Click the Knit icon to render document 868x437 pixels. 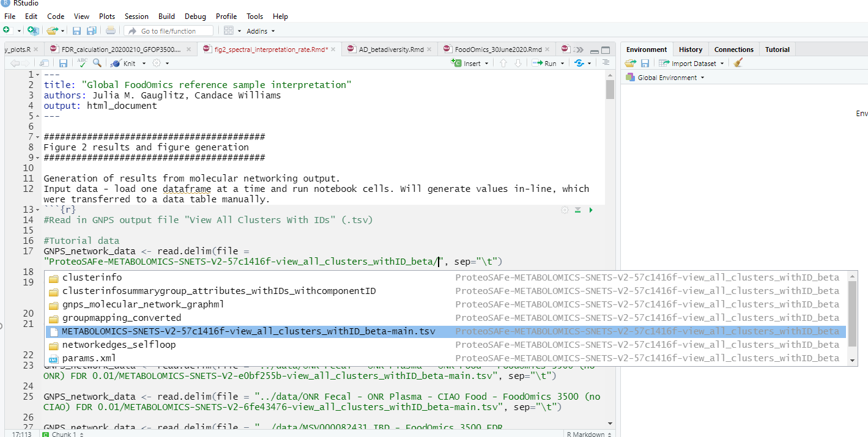pyautogui.click(x=116, y=63)
